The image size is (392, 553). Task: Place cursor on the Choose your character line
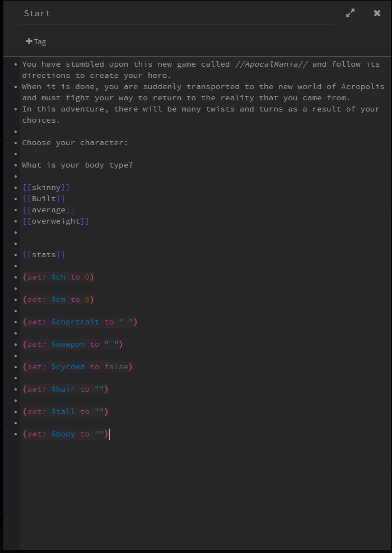pyautogui.click(x=74, y=142)
